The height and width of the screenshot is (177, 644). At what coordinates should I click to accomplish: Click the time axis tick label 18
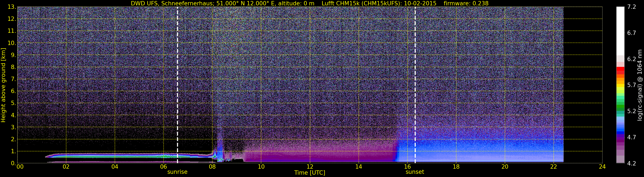456,167
